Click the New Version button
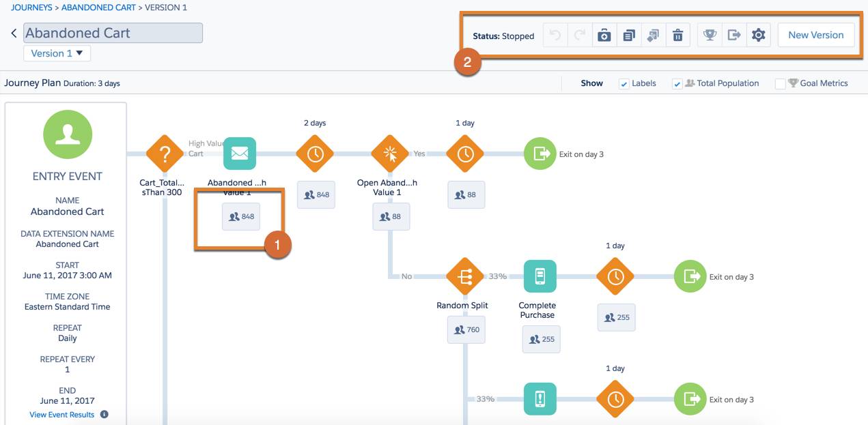 [817, 34]
